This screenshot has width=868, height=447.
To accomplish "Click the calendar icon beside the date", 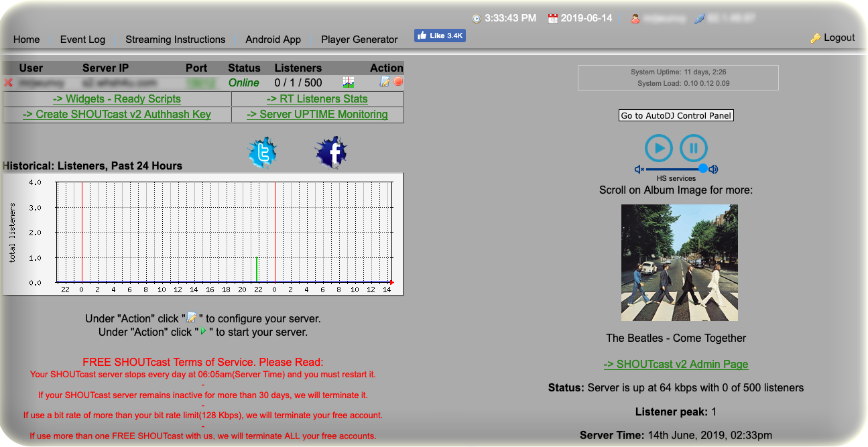I will tap(552, 19).
